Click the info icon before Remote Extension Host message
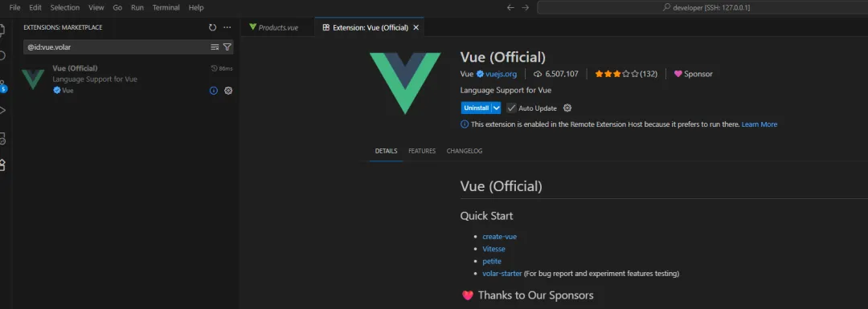The image size is (868, 309). [x=465, y=124]
